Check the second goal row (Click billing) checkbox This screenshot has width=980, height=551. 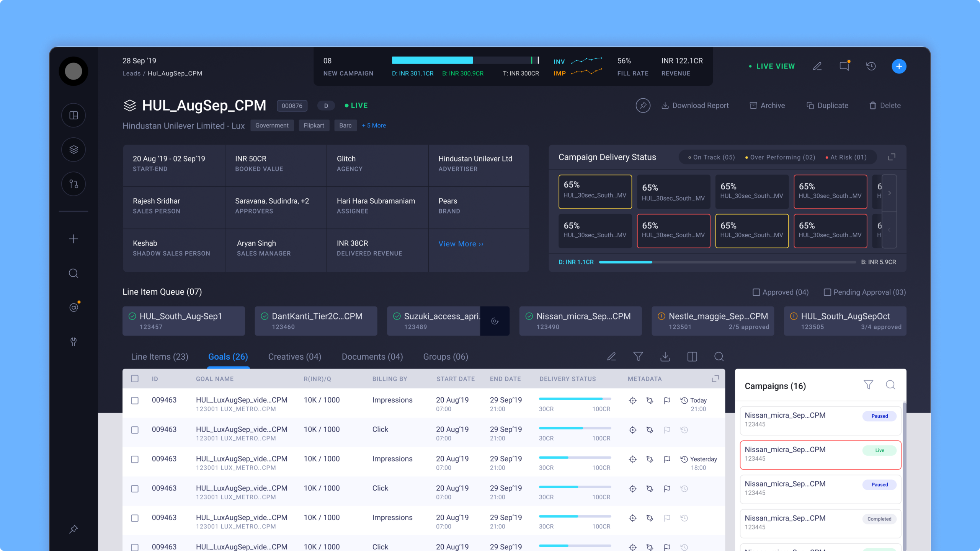point(135,430)
